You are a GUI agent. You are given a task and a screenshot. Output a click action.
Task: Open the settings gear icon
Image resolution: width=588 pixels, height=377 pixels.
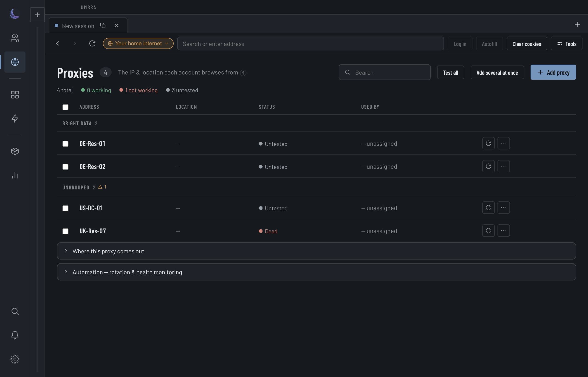click(15, 359)
